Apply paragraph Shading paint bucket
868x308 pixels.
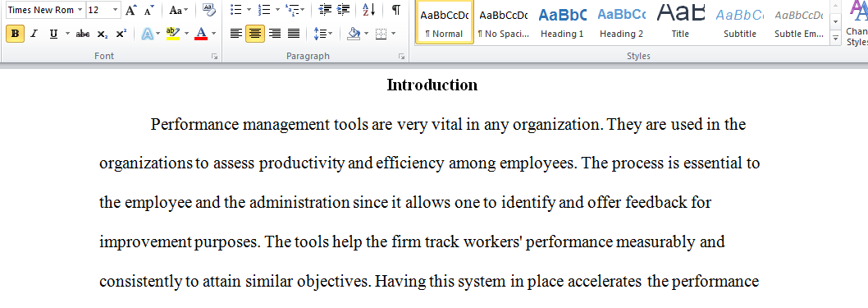(x=354, y=34)
